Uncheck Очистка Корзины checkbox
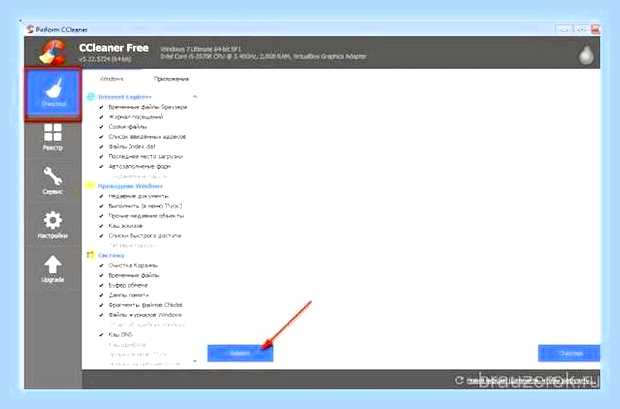The image size is (620, 409). (101, 265)
